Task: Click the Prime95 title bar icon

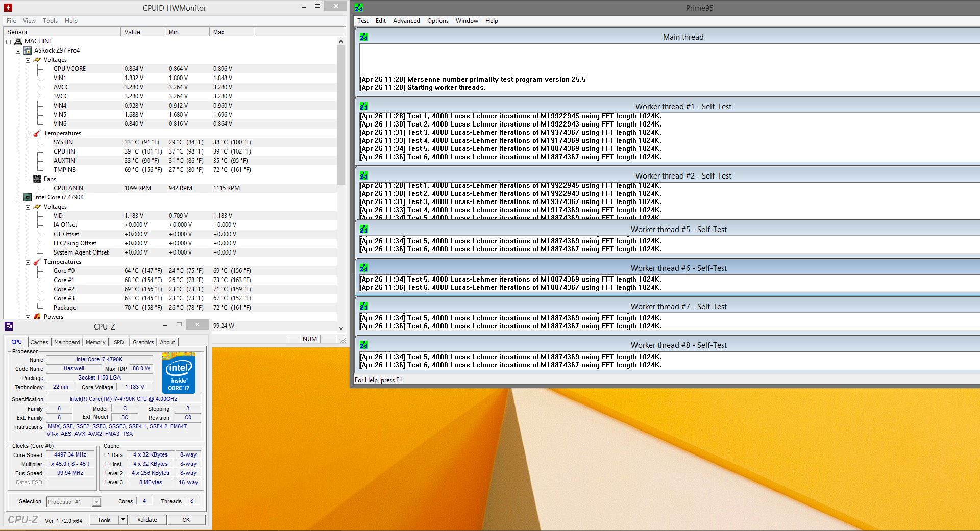Action: click(359, 8)
